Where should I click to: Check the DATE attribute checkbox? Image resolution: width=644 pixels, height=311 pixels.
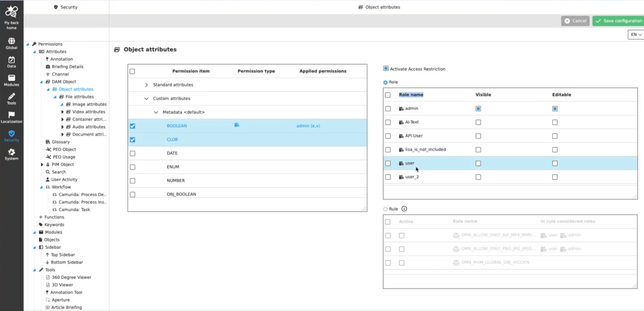pos(132,153)
